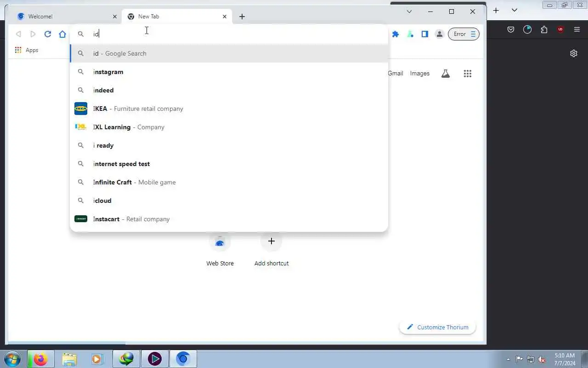588x368 pixels.
Task: Switch to Firefox in the taskbar
Action: [40, 359]
